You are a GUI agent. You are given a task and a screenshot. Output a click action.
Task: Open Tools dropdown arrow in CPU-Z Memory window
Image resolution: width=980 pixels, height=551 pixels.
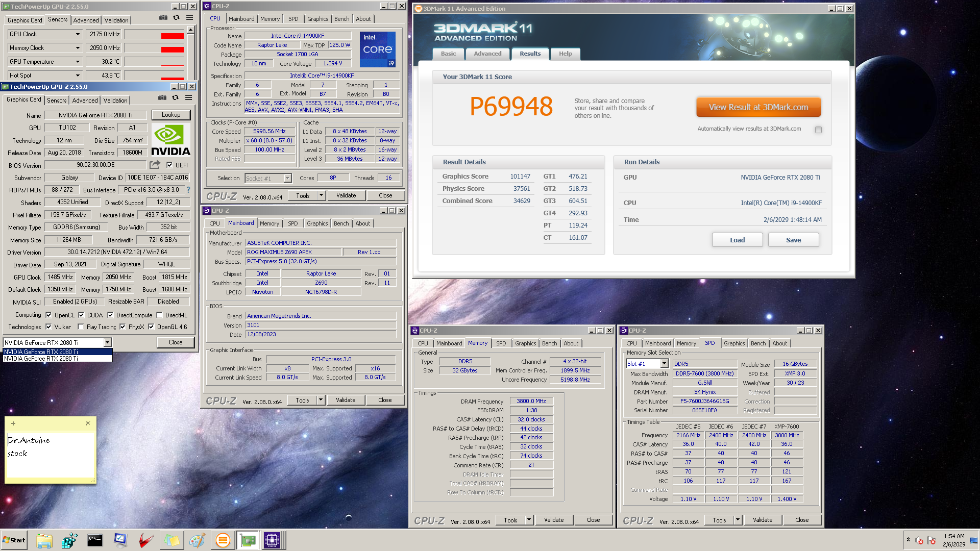(x=529, y=520)
